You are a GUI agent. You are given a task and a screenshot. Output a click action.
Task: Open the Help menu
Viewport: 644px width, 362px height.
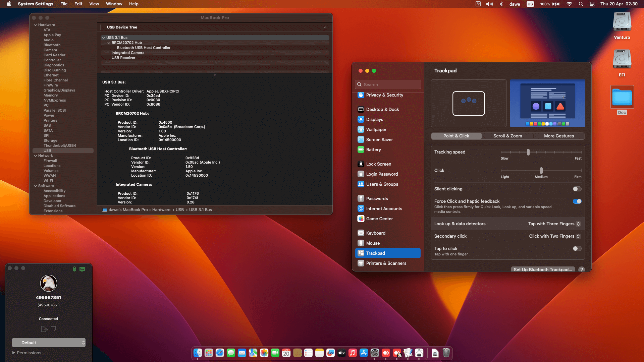(x=133, y=4)
